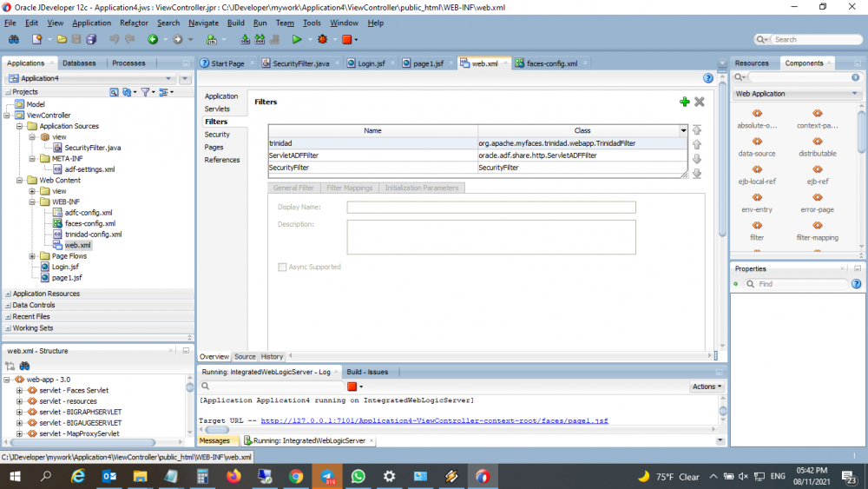Expand the Data Controls section
The width and height of the screenshot is (868, 489).
[x=8, y=305]
